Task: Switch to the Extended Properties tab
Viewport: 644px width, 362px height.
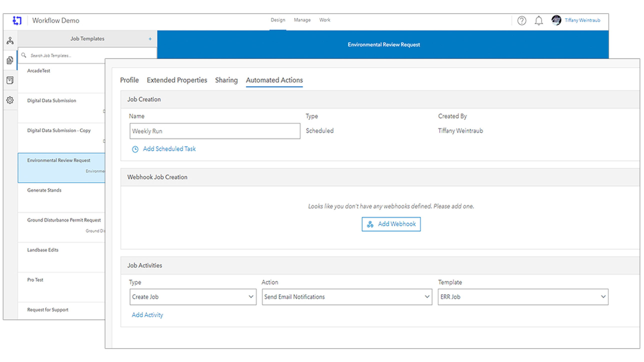Action: (177, 80)
